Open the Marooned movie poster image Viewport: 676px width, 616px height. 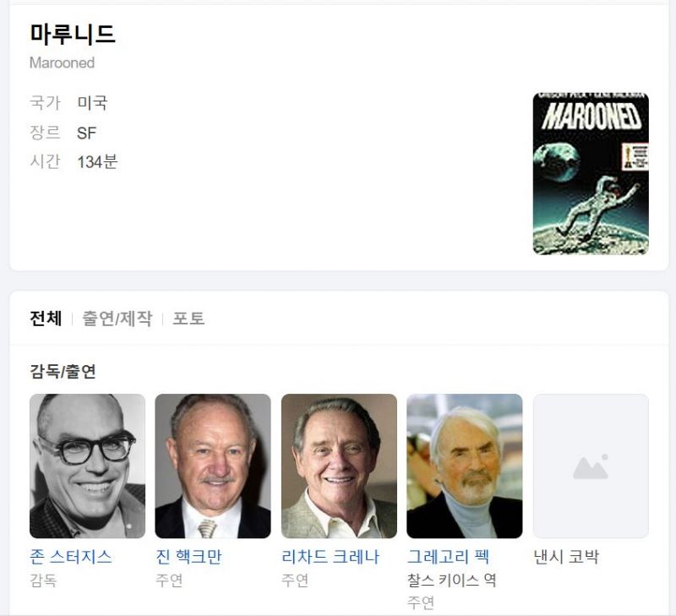tap(591, 173)
